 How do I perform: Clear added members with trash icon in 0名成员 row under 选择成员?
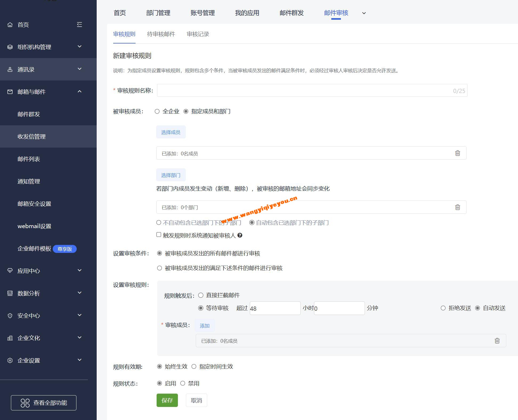click(458, 153)
